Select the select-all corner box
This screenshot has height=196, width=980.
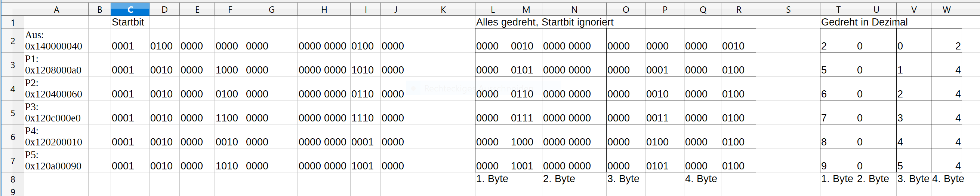pyautogui.click(x=12, y=9)
